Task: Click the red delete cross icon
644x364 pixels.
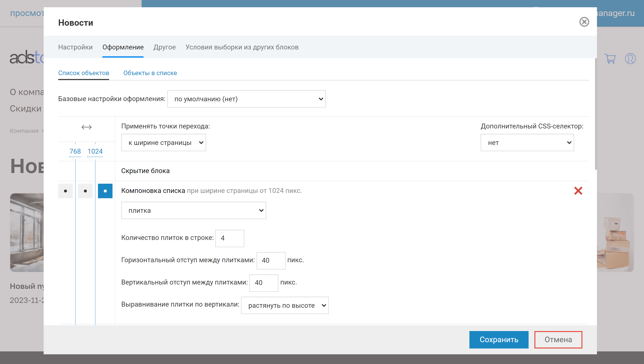Action: pos(578,191)
